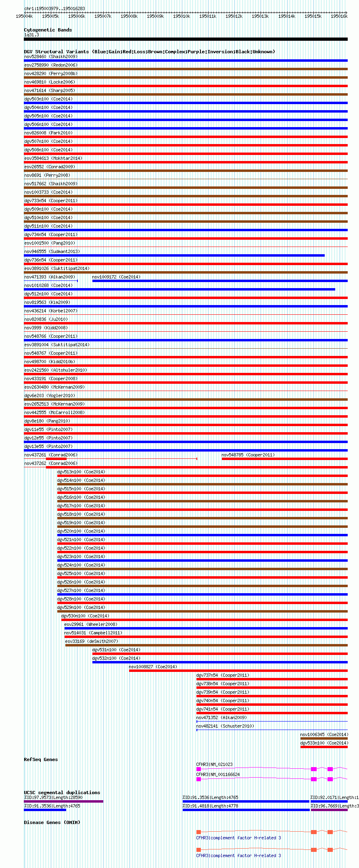Open variant dgv530n100 (Coe2014)

(x=85, y=616)
